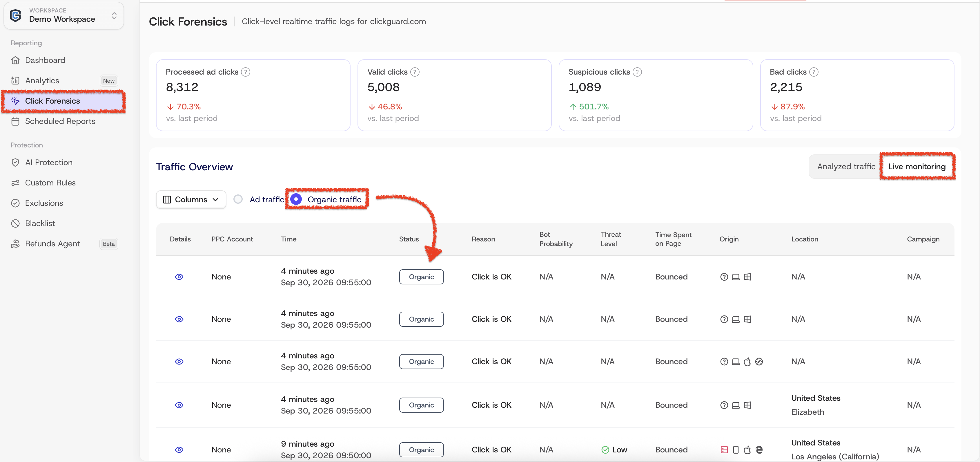Click the Beta badge beside Refunds Agent
This screenshot has width=980, height=462.
click(x=109, y=244)
